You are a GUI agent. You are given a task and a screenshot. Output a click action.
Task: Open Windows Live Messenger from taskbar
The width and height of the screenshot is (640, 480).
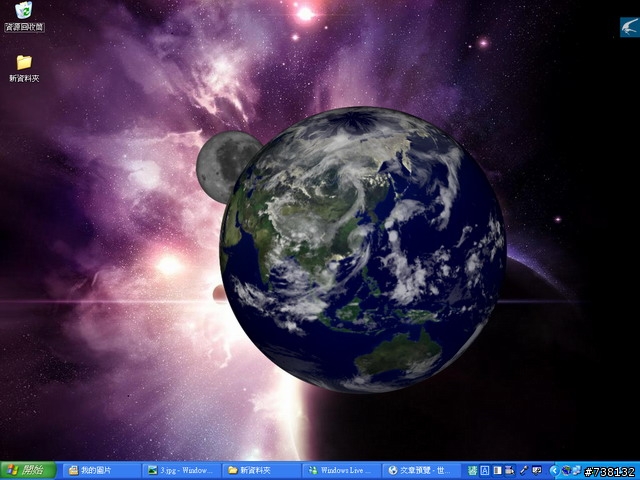pos(341,470)
